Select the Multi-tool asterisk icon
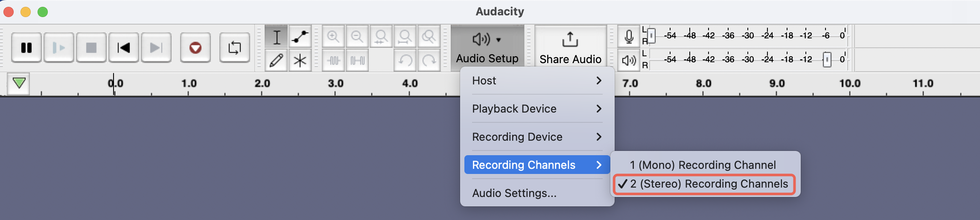980x220 pixels. [x=300, y=60]
